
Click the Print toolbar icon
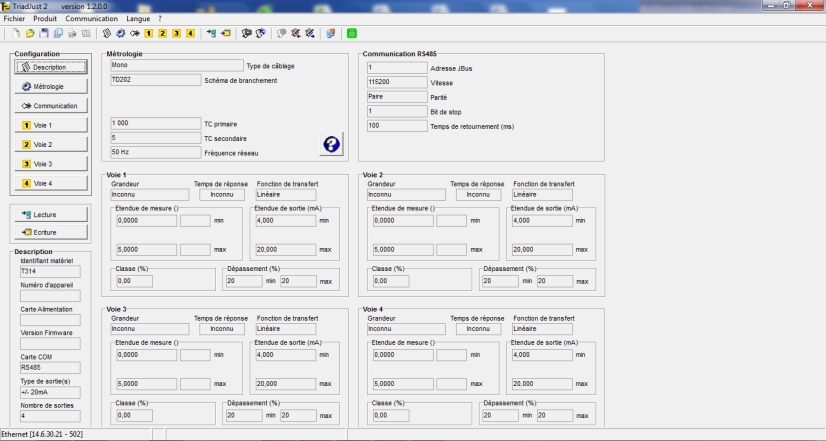tap(72, 33)
